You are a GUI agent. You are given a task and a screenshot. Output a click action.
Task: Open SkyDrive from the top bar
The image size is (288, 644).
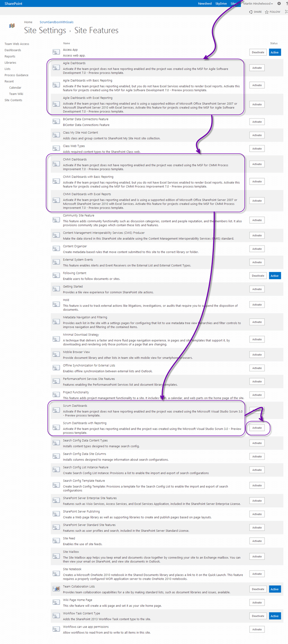(221, 4)
